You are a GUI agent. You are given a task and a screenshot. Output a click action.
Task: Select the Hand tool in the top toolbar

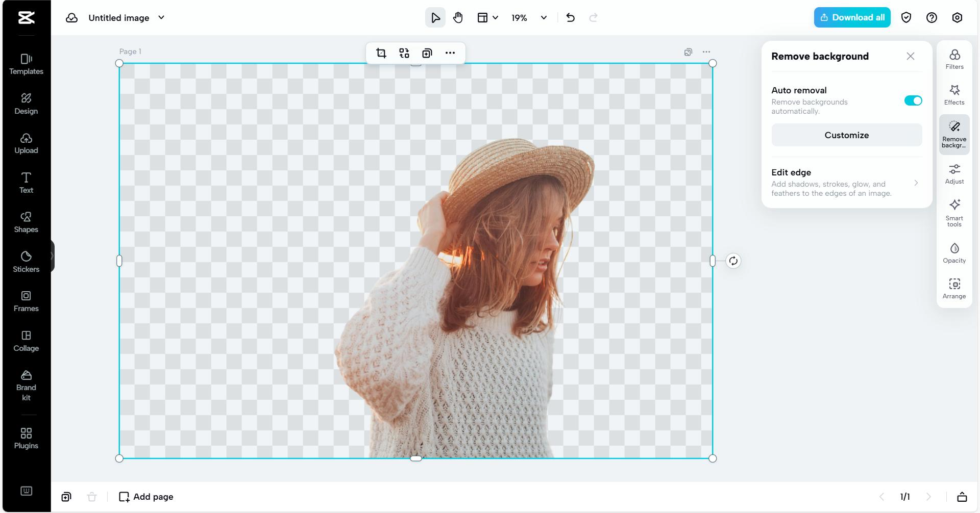click(x=458, y=17)
